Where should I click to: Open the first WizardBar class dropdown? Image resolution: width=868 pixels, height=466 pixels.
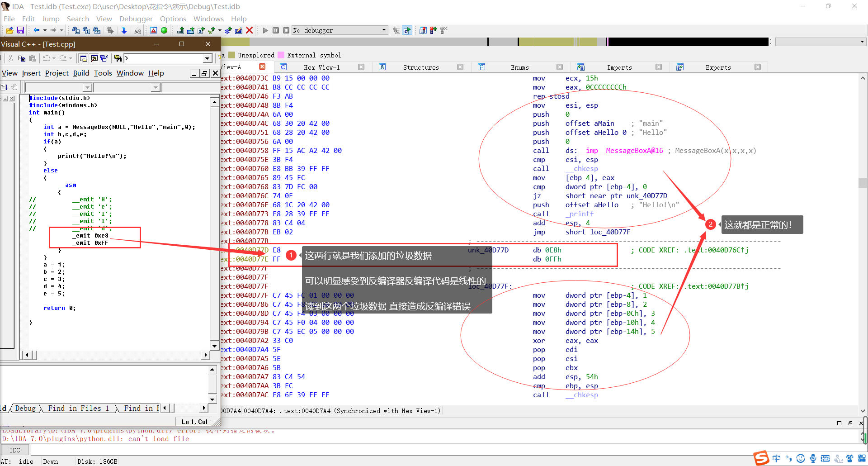(x=88, y=87)
